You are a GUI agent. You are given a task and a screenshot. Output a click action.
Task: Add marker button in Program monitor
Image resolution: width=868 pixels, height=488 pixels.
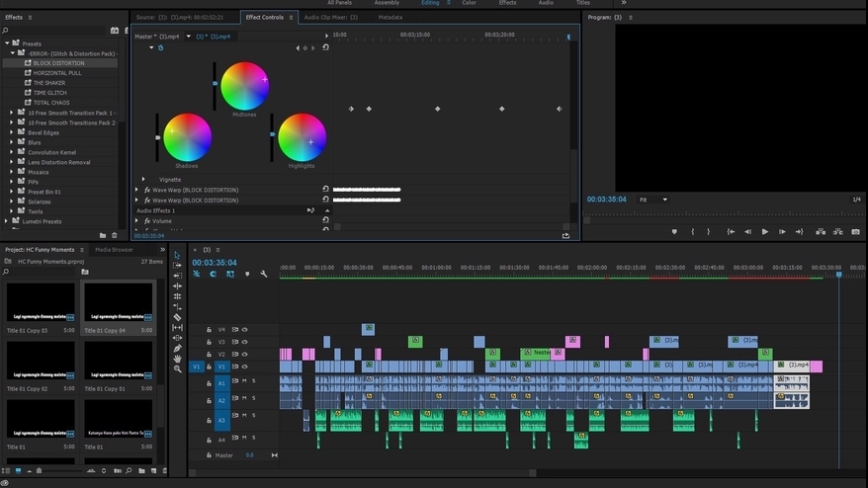click(674, 232)
